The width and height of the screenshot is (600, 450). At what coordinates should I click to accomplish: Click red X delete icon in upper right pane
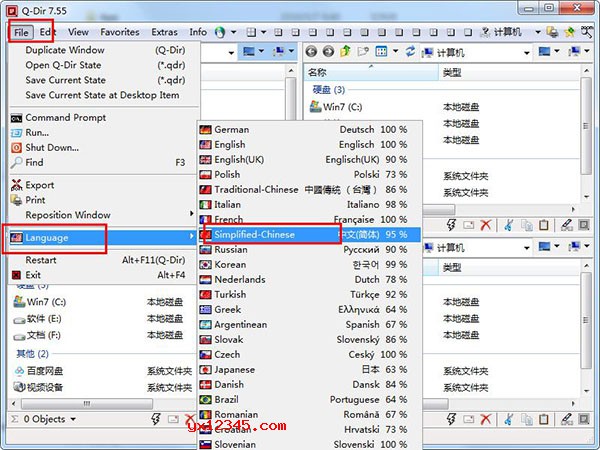pos(486,225)
